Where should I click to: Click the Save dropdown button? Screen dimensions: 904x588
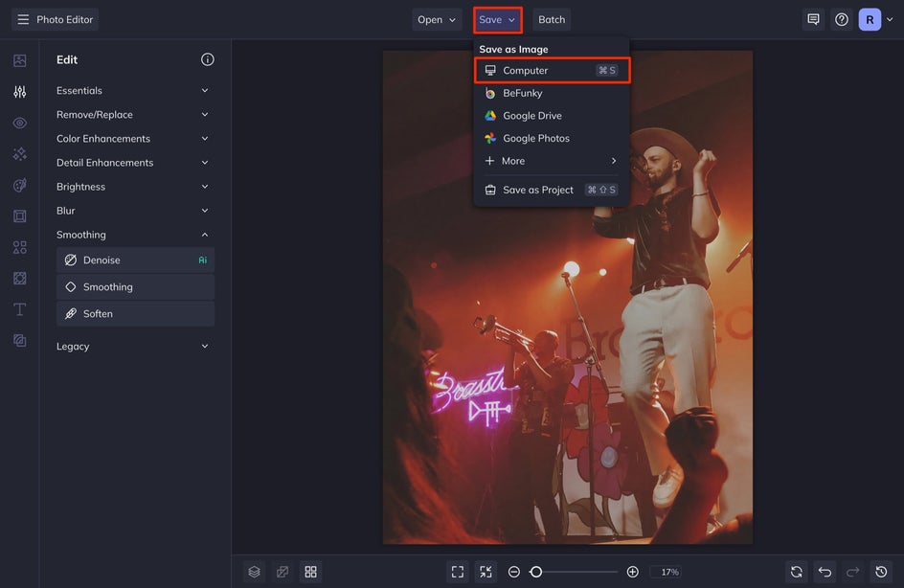(x=498, y=19)
